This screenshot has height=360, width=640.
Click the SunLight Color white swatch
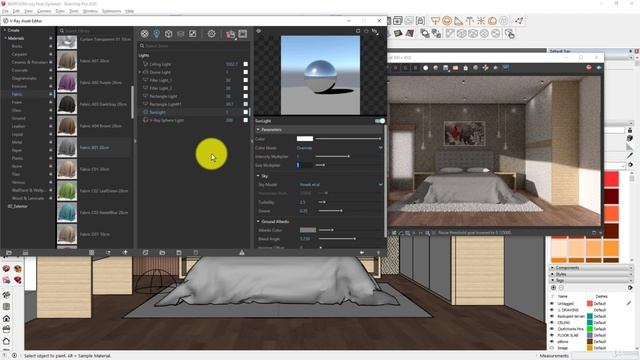[x=304, y=139]
